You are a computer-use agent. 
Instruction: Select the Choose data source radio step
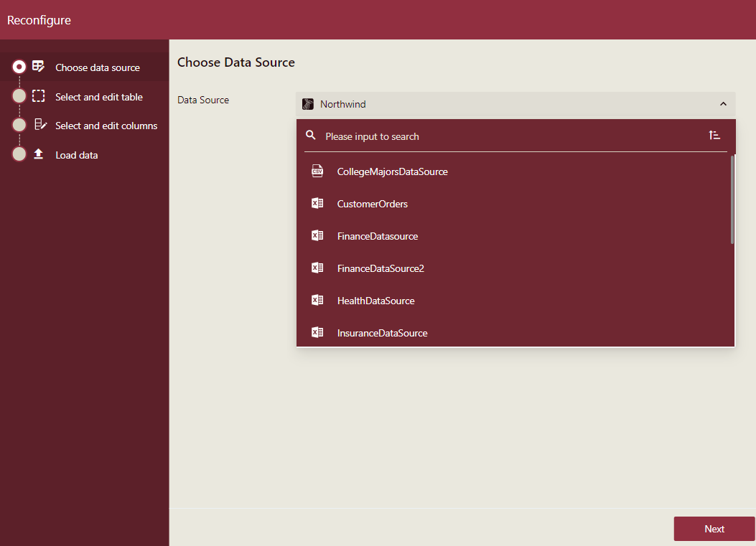(x=19, y=66)
